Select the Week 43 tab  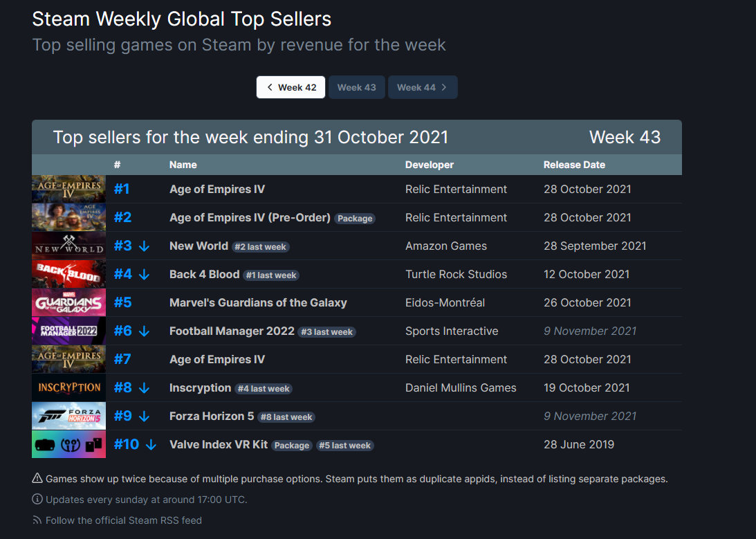pyautogui.click(x=356, y=87)
